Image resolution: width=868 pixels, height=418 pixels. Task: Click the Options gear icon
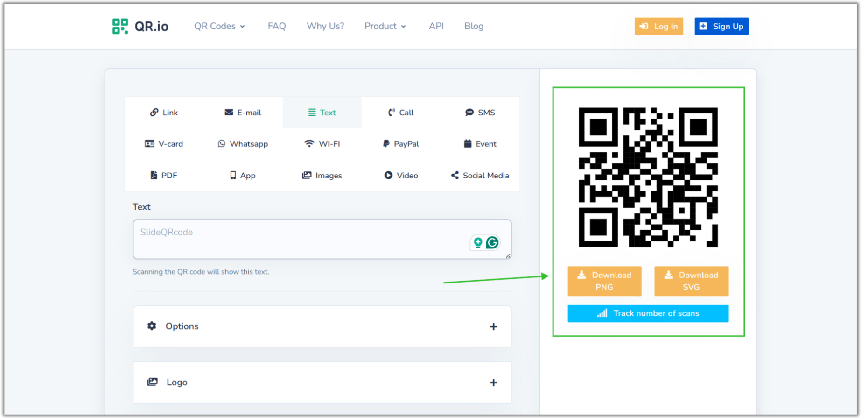point(152,326)
